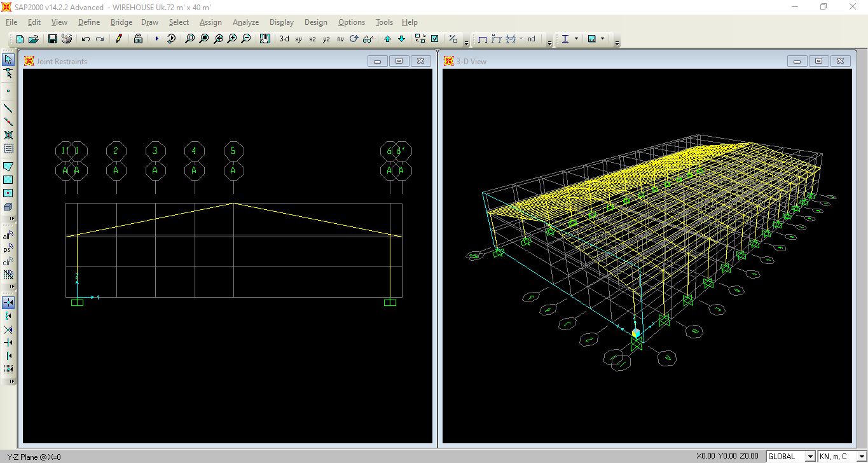Select the Draw Frame/Cable line tool
Image resolution: width=868 pixels, height=463 pixels.
[8, 108]
